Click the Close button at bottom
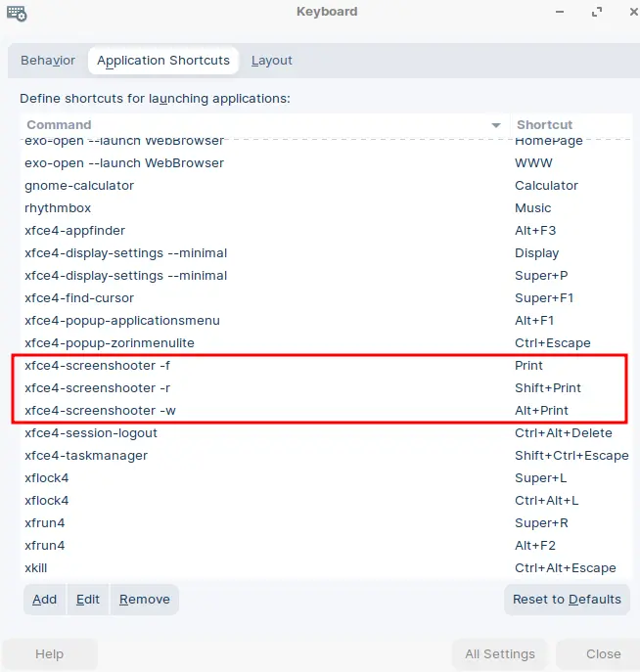Screen dimensions: 640x672 tap(603, 654)
